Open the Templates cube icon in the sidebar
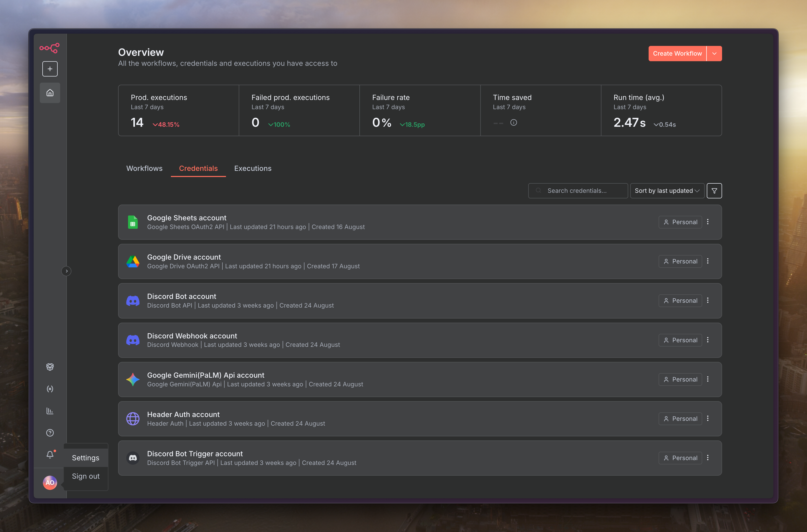The height and width of the screenshot is (532, 807). (50, 367)
